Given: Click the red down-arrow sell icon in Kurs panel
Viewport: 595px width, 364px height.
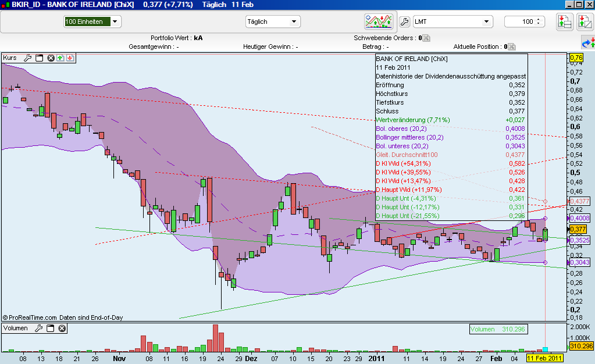Looking at the screenshot, I should 70,58.
